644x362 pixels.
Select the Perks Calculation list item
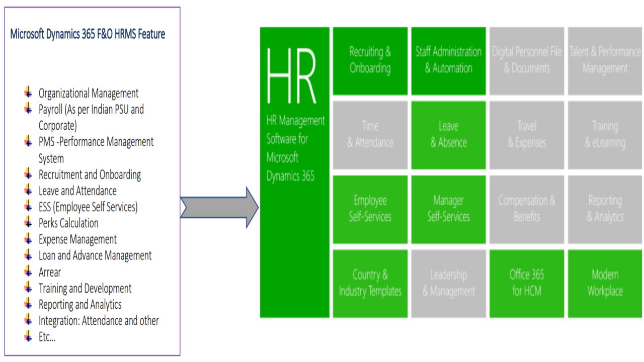pos(68,223)
